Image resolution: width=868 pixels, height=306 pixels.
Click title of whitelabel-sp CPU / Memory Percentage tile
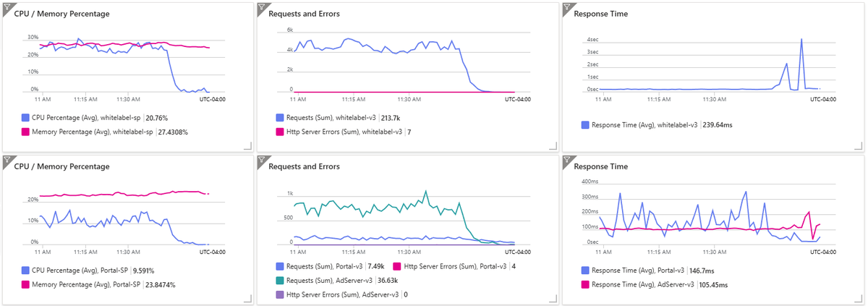point(61,14)
